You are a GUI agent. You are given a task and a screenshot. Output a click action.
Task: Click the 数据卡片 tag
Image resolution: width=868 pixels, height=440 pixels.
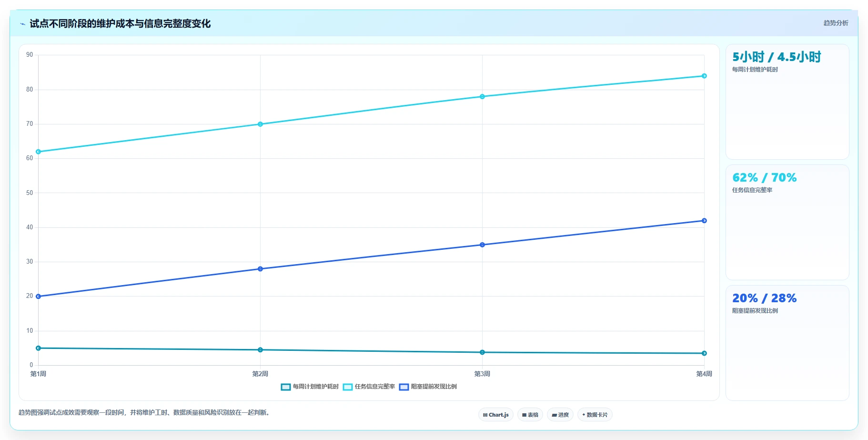(x=595, y=415)
